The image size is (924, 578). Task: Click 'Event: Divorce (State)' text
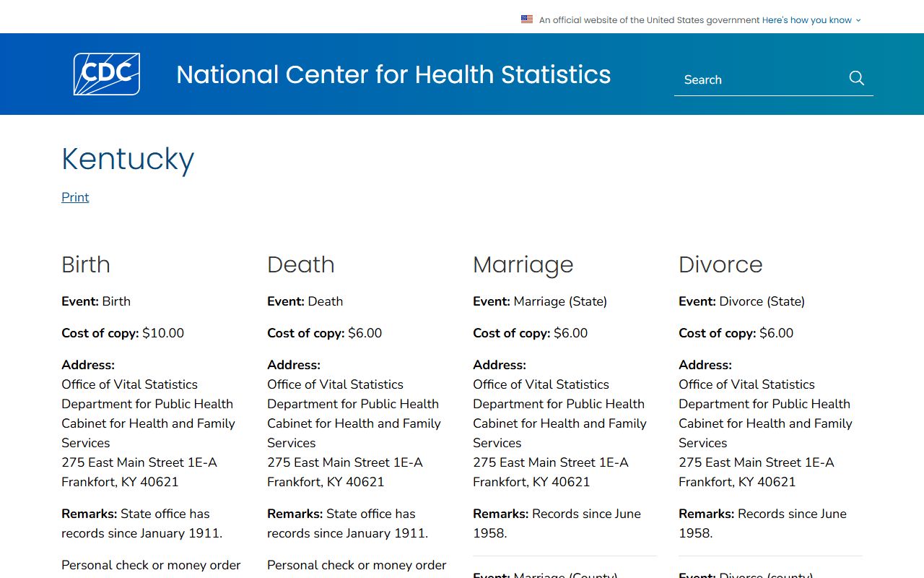(x=741, y=301)
